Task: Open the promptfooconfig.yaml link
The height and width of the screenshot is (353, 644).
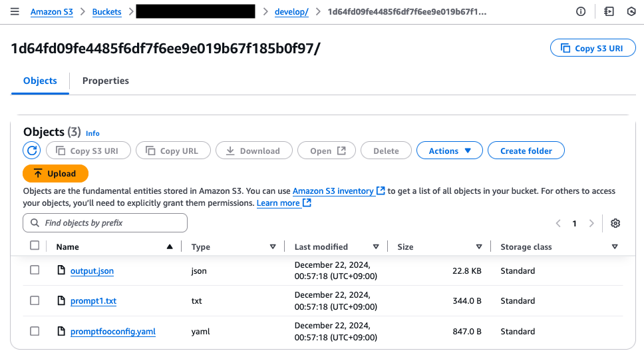Action: click(x=113, y=331)
